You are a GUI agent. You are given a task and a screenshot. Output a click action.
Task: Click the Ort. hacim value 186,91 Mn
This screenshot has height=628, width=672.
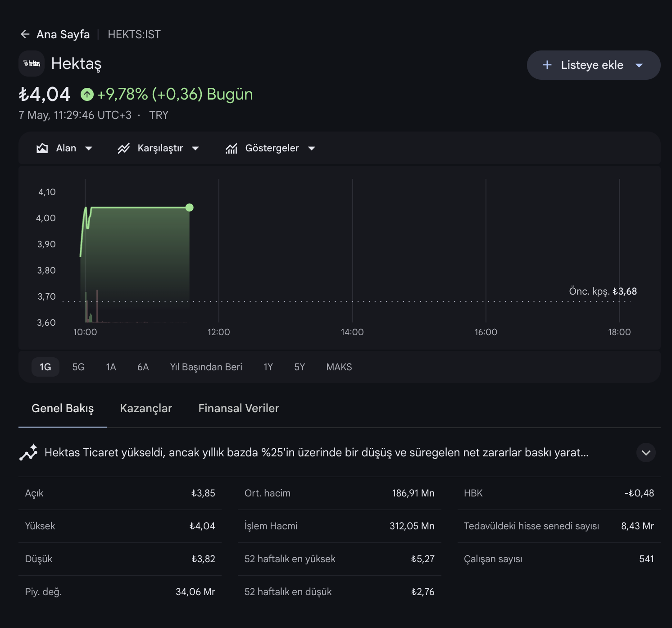[413, 493]
